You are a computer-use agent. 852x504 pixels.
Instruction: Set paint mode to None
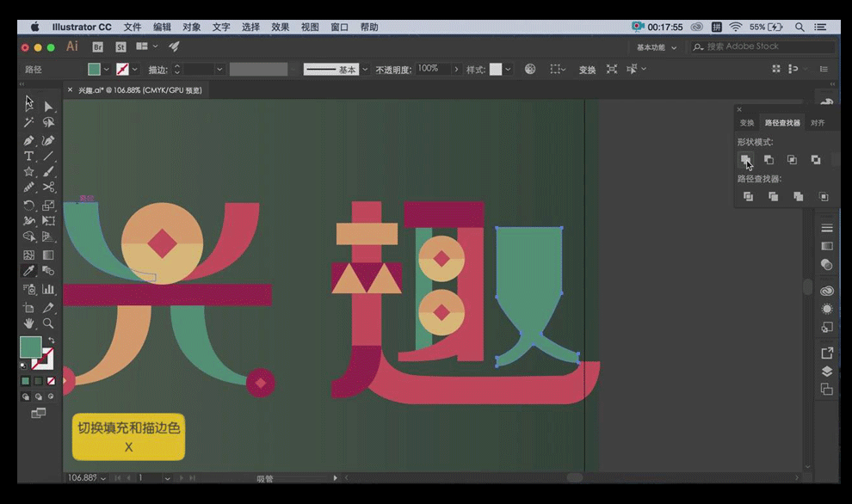pos(52,381)
